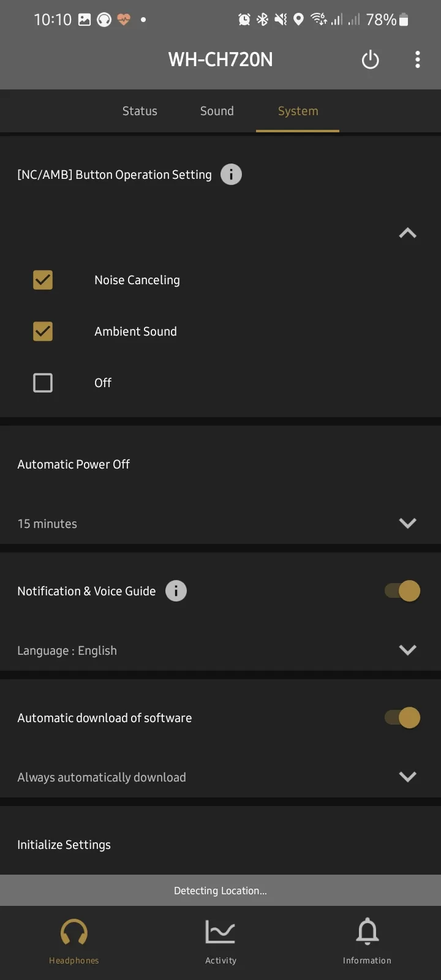Image resolution: width=441 pixels, height=980 pixels.
Task: Turn off Automatic download of software switch
Action: point(402,718)
